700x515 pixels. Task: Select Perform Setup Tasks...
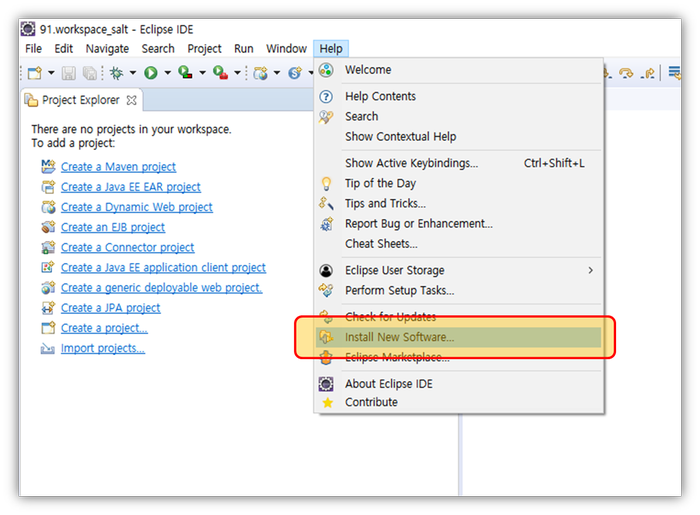[x=458, y=291]
